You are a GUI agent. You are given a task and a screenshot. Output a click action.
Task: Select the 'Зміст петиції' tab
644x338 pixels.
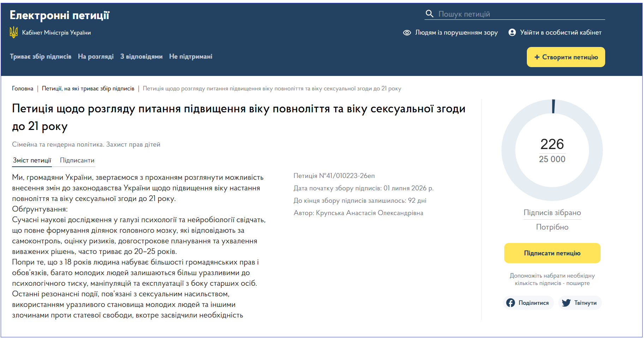point(32,160)
